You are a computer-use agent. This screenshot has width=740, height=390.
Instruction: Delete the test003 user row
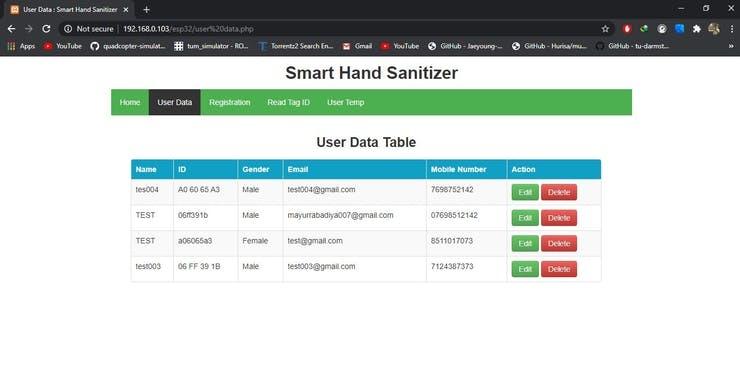[x=559, y=269]
